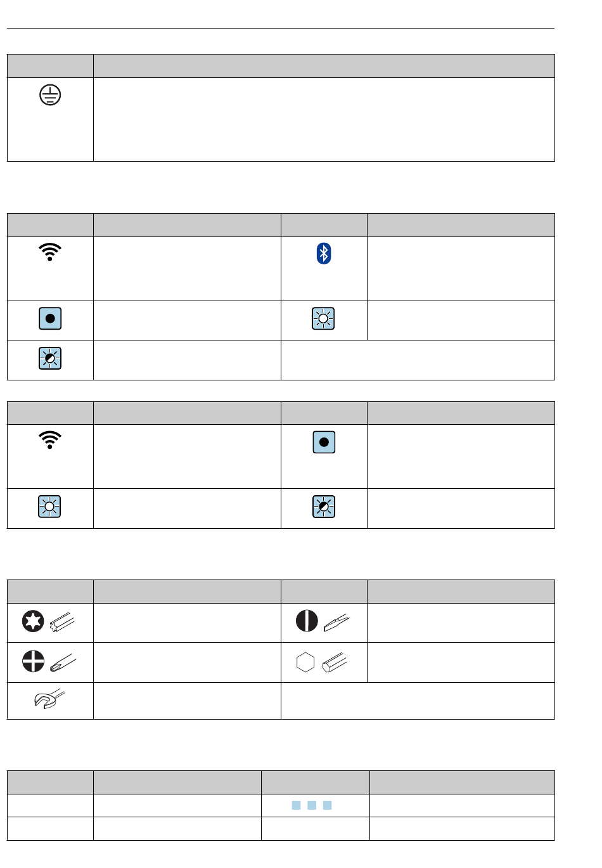This screenshot has height=868, width=602.
Task: Select the hexagon Allen key icon
Action: (323, 663)
